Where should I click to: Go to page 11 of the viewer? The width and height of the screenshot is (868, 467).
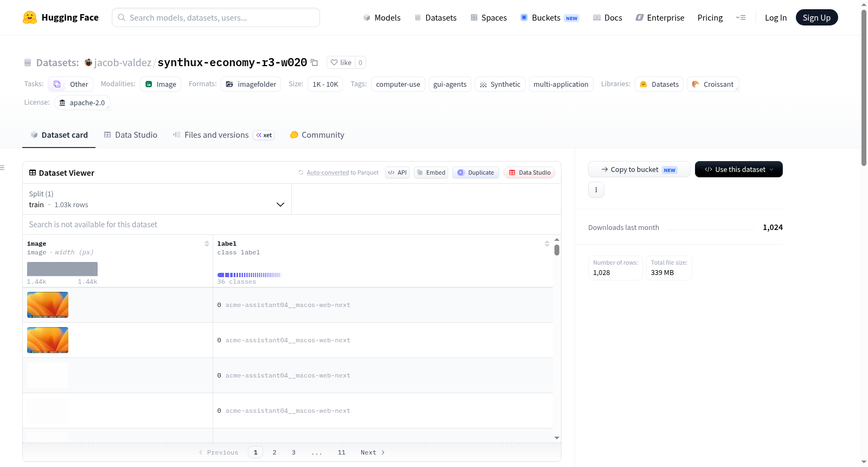[341, 452]
